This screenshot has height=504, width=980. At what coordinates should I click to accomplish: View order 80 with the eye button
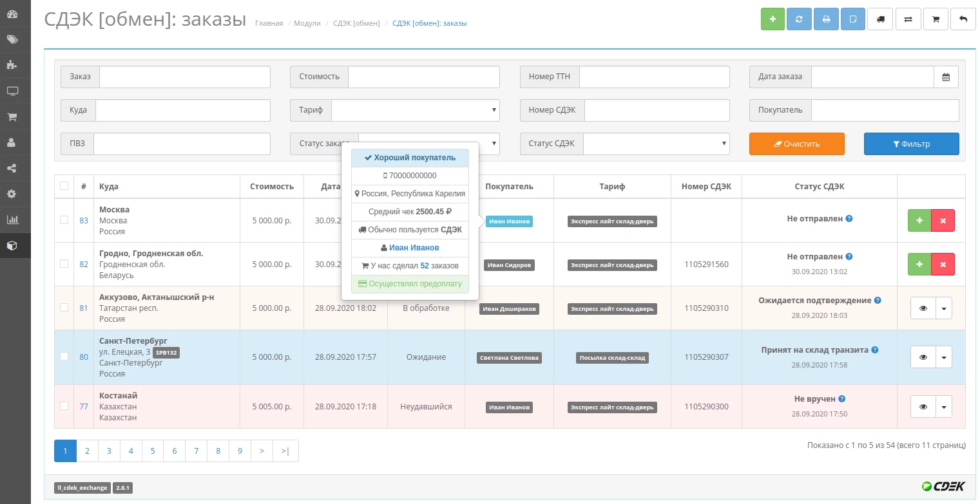click(923, 357)
